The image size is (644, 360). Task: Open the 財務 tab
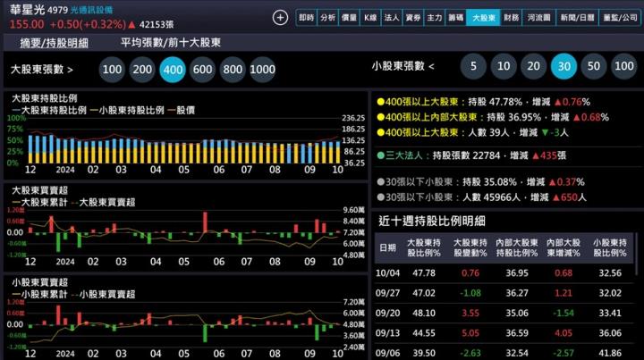point(512,17)
